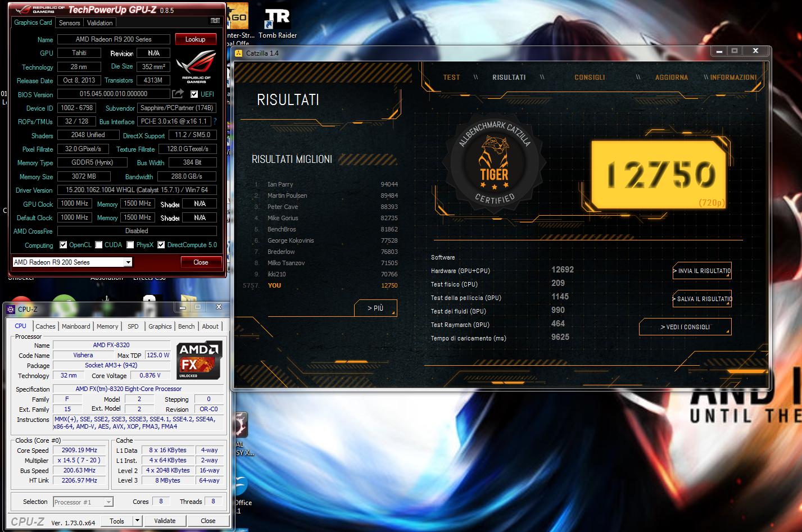Go to the AGGIORNA tab in Catzilla

coord(672,78)
